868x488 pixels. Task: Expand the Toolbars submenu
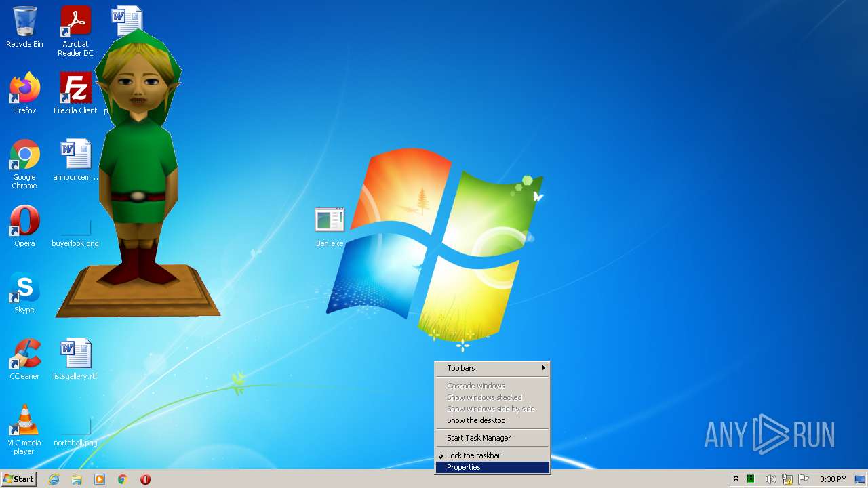pos(492,368)
